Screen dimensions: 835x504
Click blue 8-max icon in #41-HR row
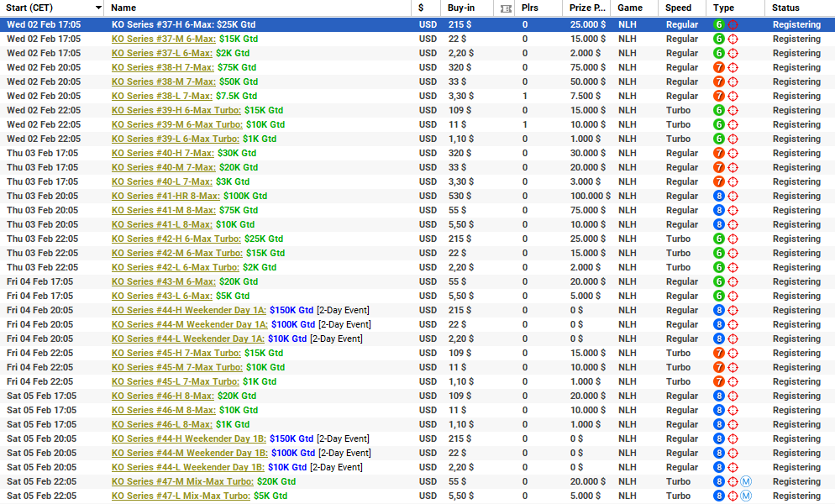[719, 196]
